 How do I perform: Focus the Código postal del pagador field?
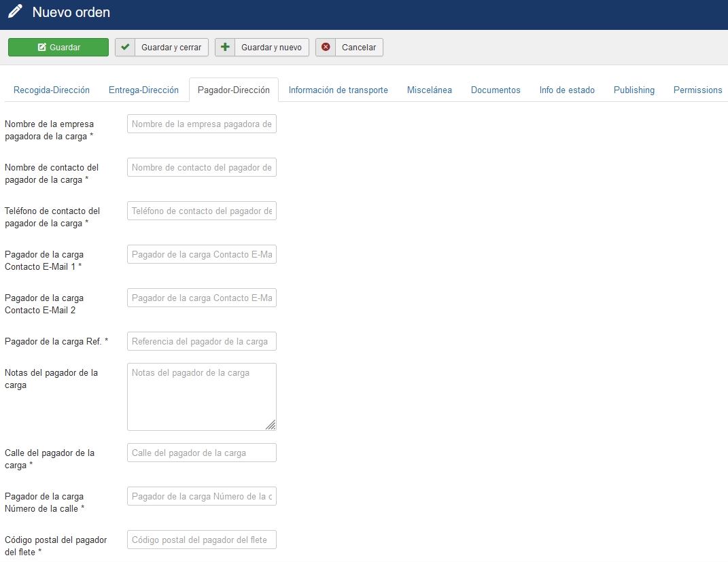click(202, 540)
